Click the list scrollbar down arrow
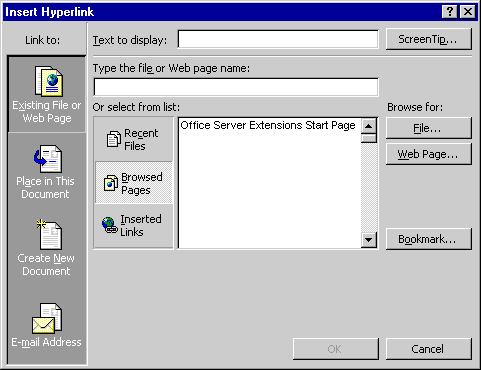 (369, 240)
